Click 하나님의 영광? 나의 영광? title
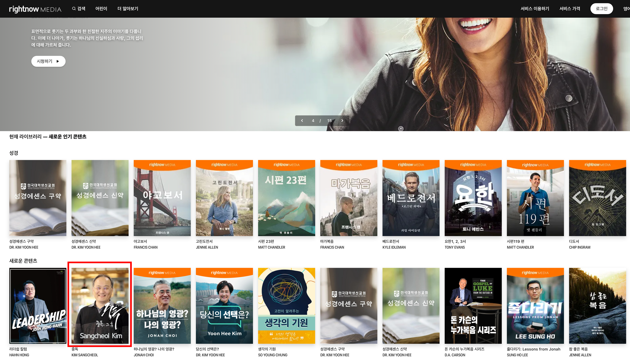 tap(154, 349)
